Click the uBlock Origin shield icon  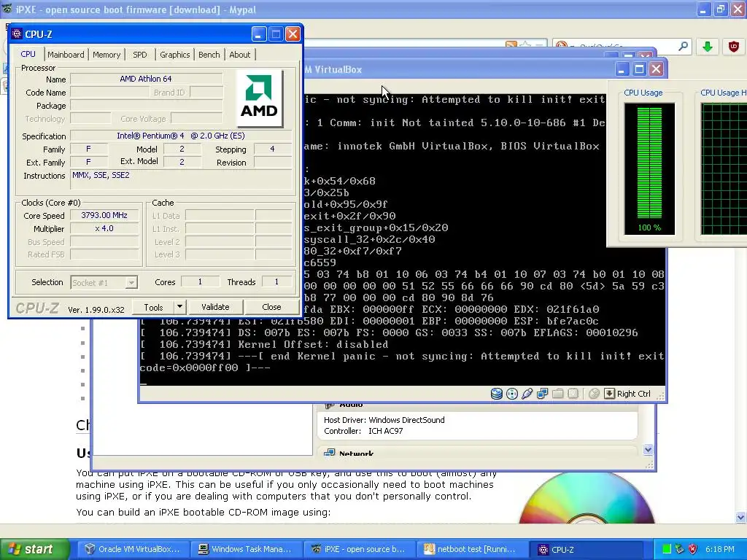click(734, 46)
